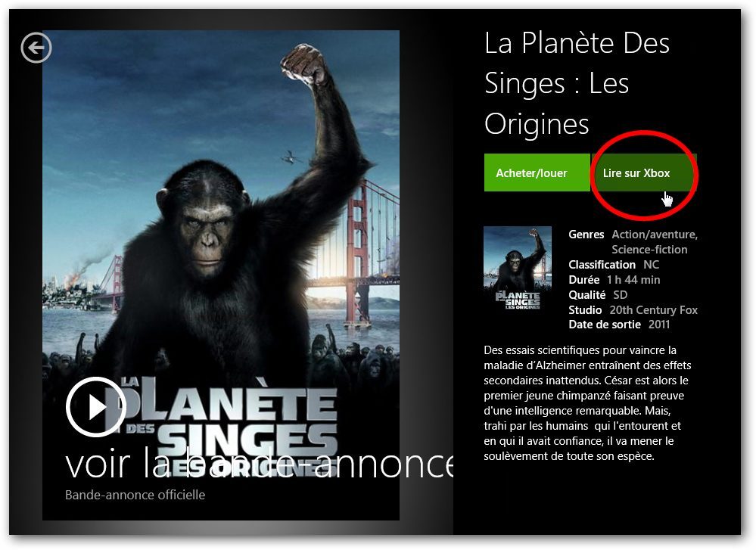Screen dimensions: 756x550
Task: Click the 20th Century Fox studio name
Action: point(653,310)
